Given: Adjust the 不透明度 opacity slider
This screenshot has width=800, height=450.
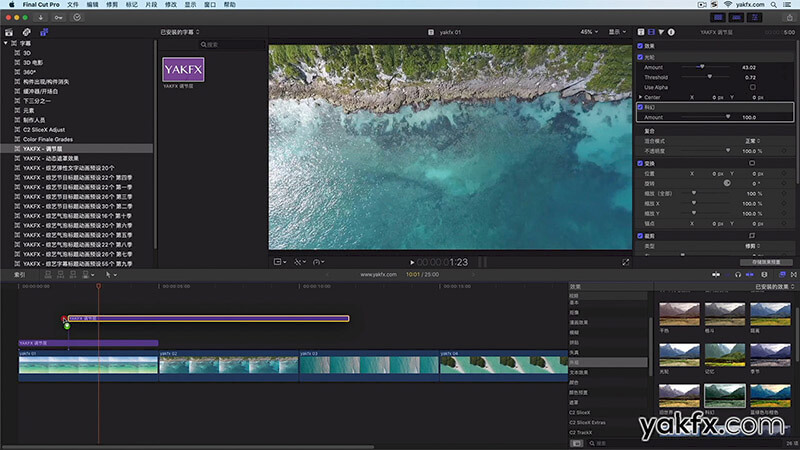Looking at the screenshot, I should [x=728, y=151].
